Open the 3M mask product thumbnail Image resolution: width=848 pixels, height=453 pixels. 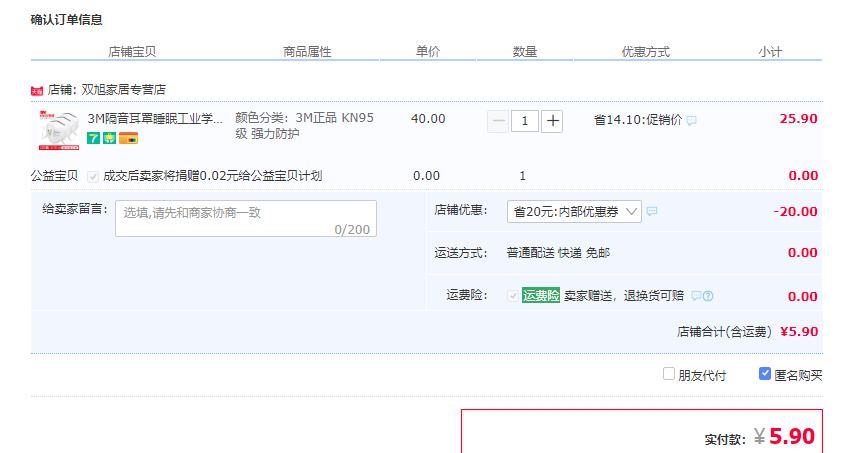59,130
